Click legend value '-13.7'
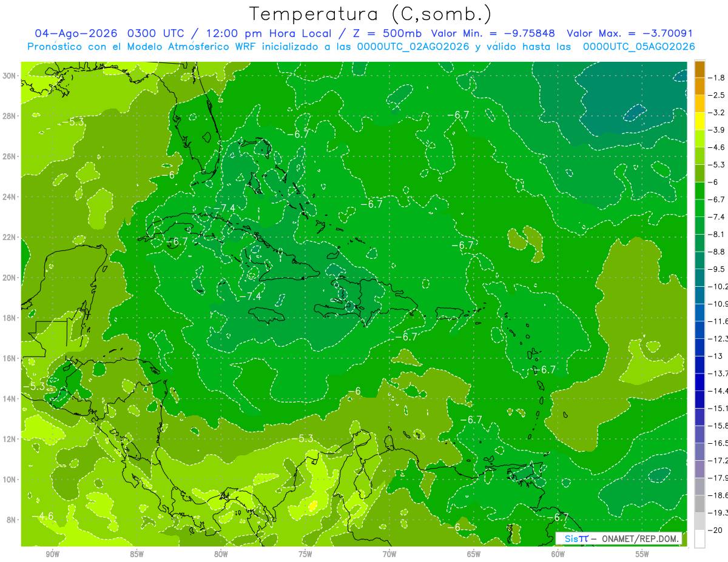This screenshot has height=562, width=728. 718,373
